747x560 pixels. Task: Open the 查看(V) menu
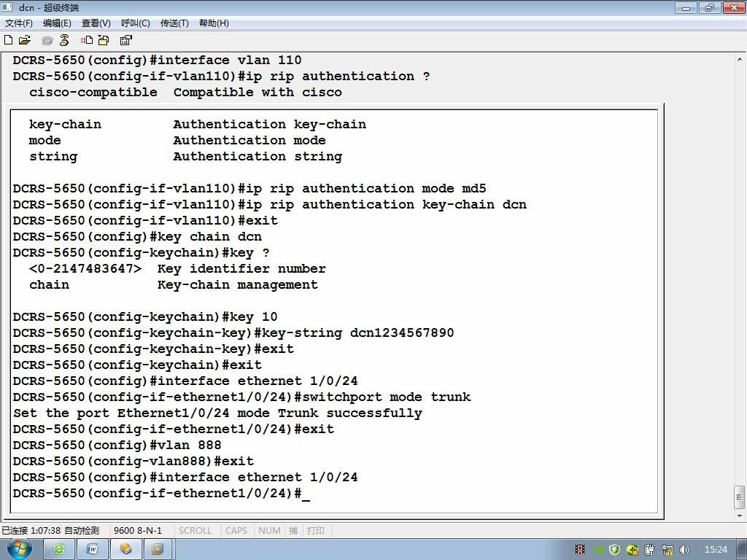coord(96,23)
